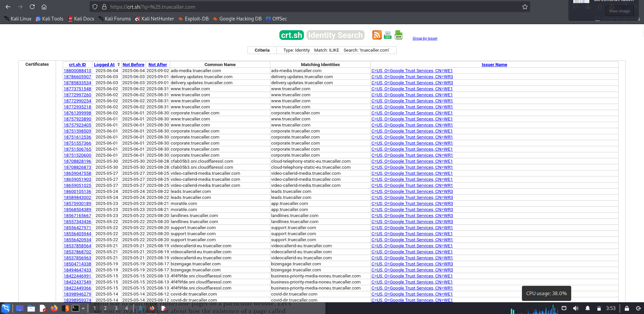Screen dimensions: 644x314
Task: Launch Burp Suite from the taskbar
Action: 66,308
